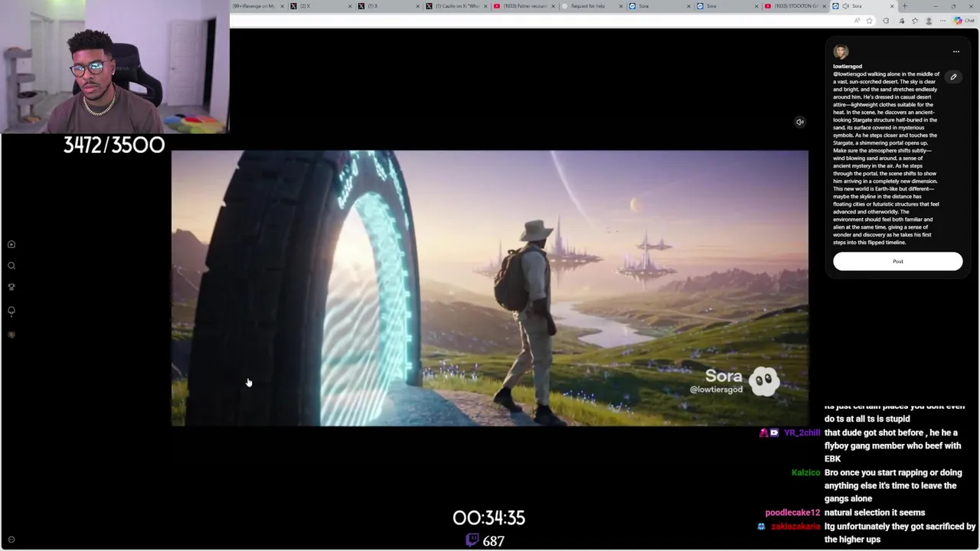Open the three-dot more options menu
Viewport: 980px width, 551px height.
coord(955,51)
